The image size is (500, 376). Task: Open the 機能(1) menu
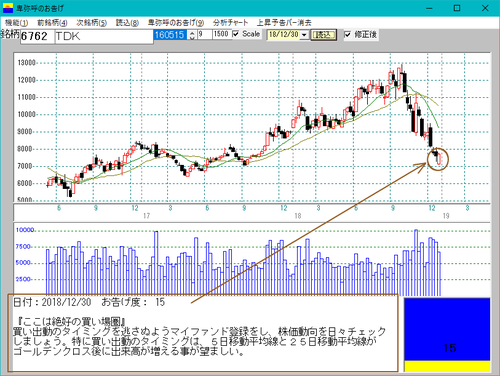(x=16, y=23)
